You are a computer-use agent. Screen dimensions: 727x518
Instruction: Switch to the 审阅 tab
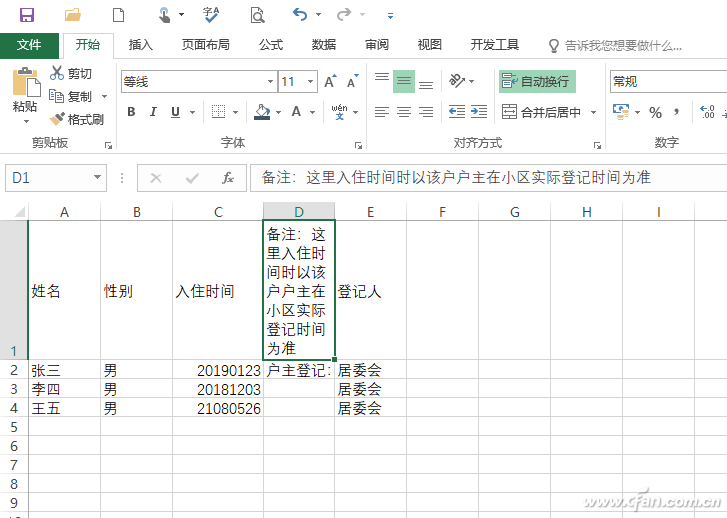click(376, 45)
